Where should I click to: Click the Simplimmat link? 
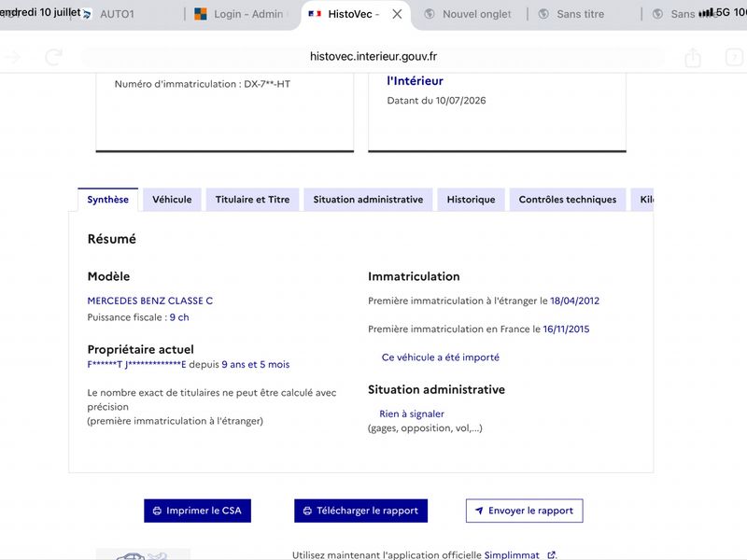pyautogui.click(x=512, y=554)
